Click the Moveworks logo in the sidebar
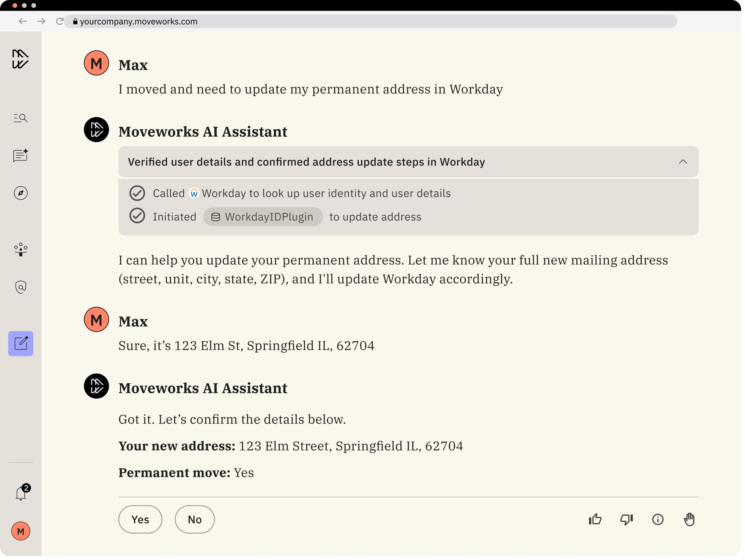 (x=20, y=59)
